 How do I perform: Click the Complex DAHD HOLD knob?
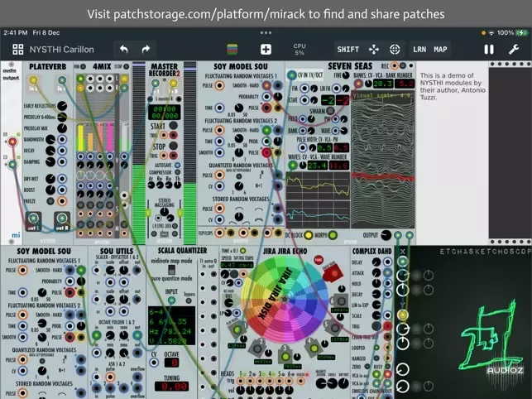pyautogui.click(x=376, y=284)
